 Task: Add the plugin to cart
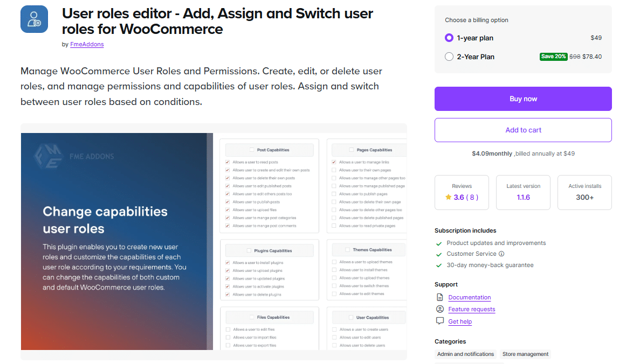pos(523,130)
